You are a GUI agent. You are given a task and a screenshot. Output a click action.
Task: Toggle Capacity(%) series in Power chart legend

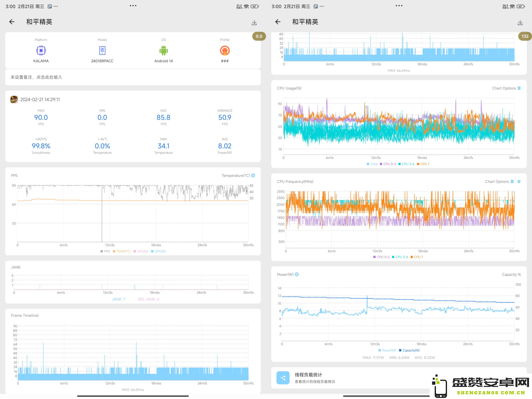409,351
